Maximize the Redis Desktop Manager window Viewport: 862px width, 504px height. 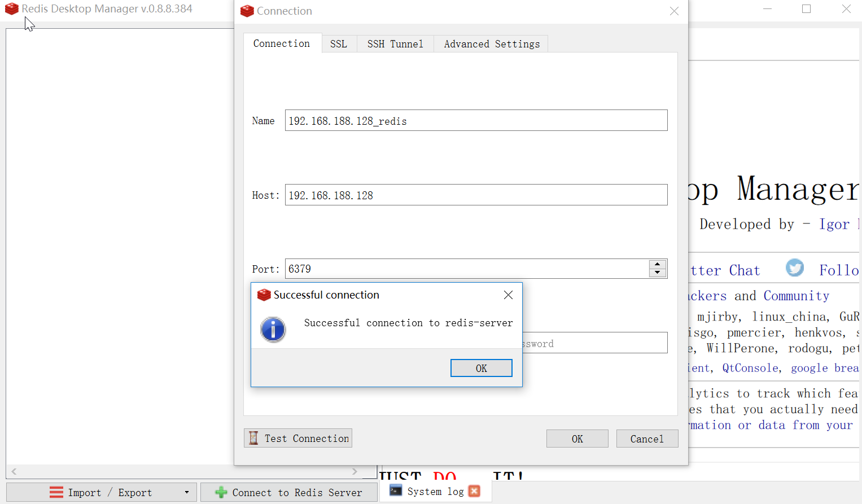807,8
